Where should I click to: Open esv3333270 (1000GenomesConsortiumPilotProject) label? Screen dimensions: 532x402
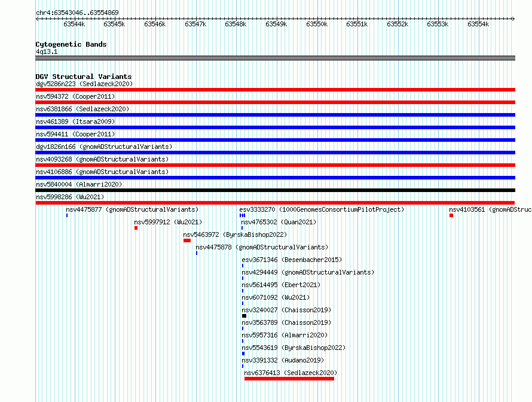[322, 209]
